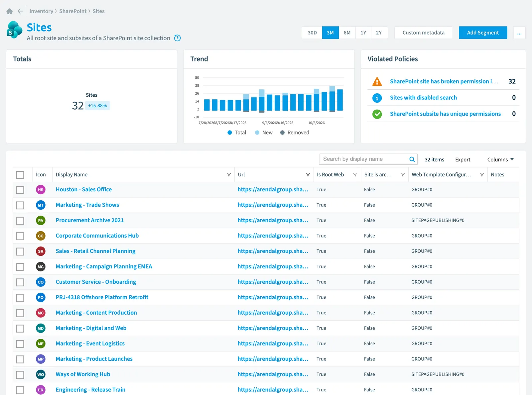The height and width of the screenshot is (395, 532).
Task: Select the 30D time range
Action: (x=312, y=33)
